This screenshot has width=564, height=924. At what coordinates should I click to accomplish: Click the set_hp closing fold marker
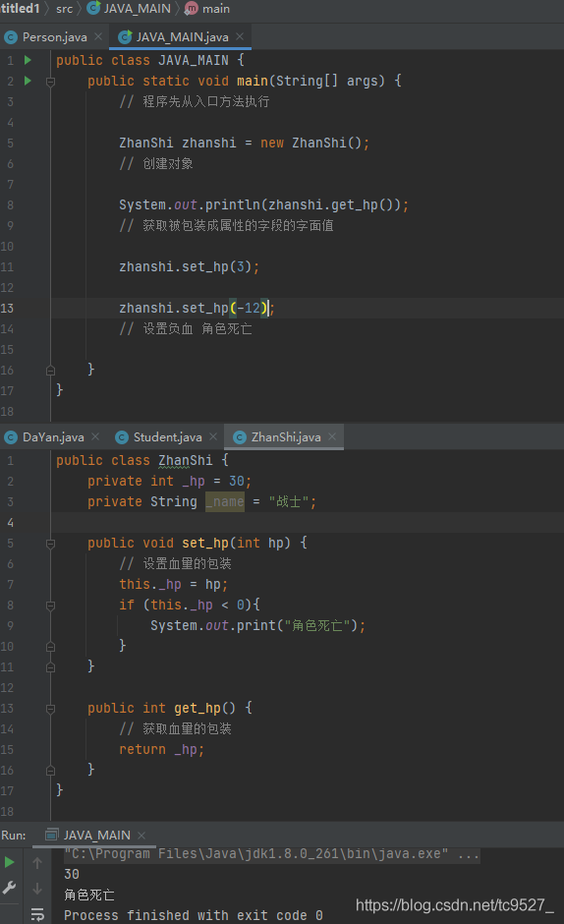[x=51, y=667]
